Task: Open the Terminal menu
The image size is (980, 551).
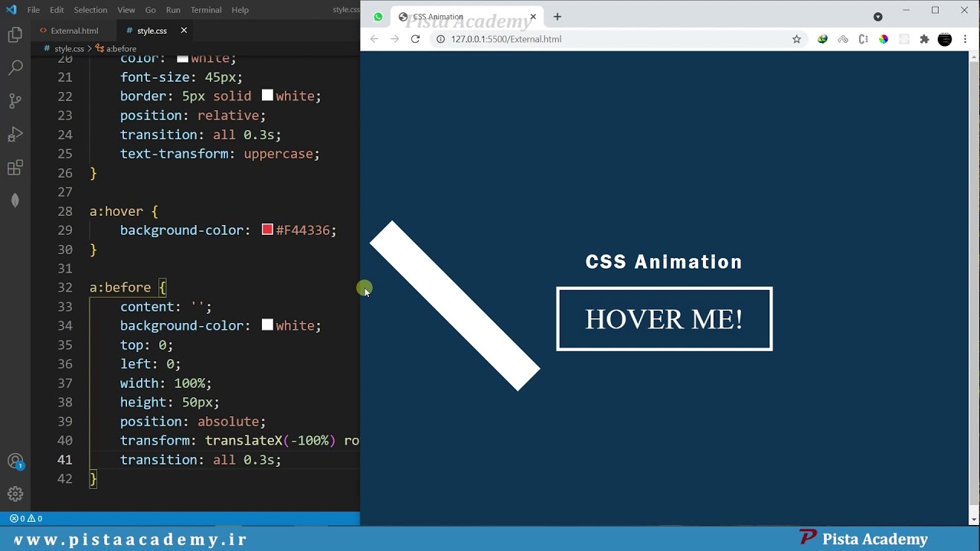Action: click(x=206, y=10)
